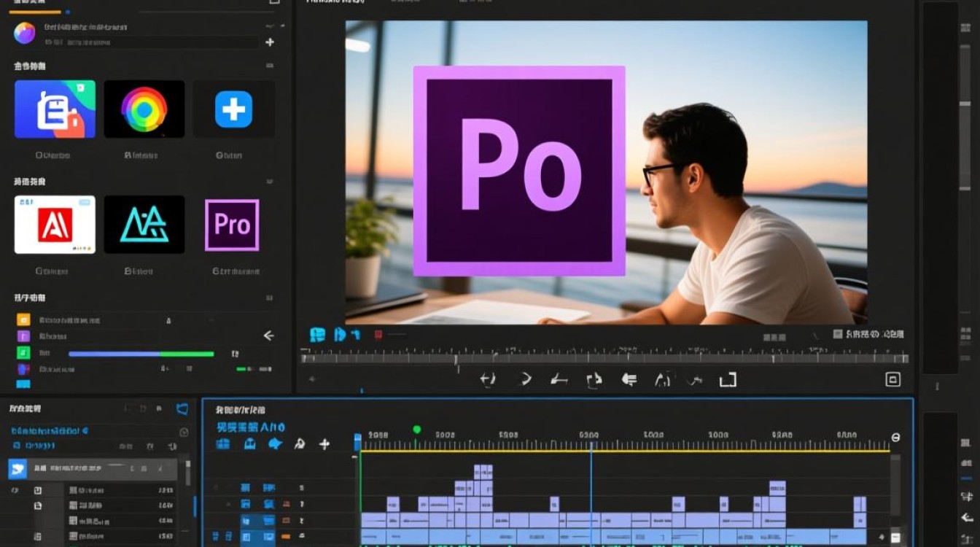980x547 pixels.
Task: Click the bottom-left panel's vertical scrollbar
Action: [187, 473]
